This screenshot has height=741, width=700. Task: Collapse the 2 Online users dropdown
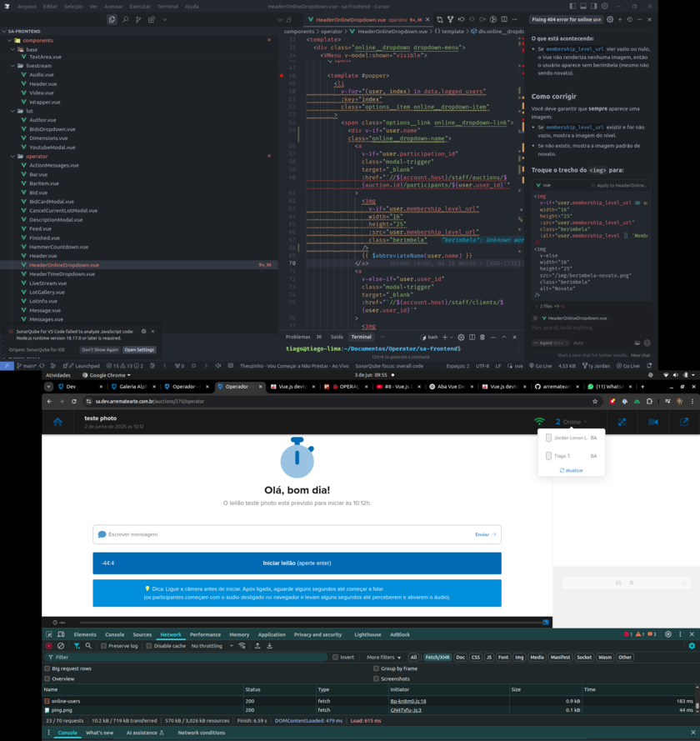coord(572,422)
